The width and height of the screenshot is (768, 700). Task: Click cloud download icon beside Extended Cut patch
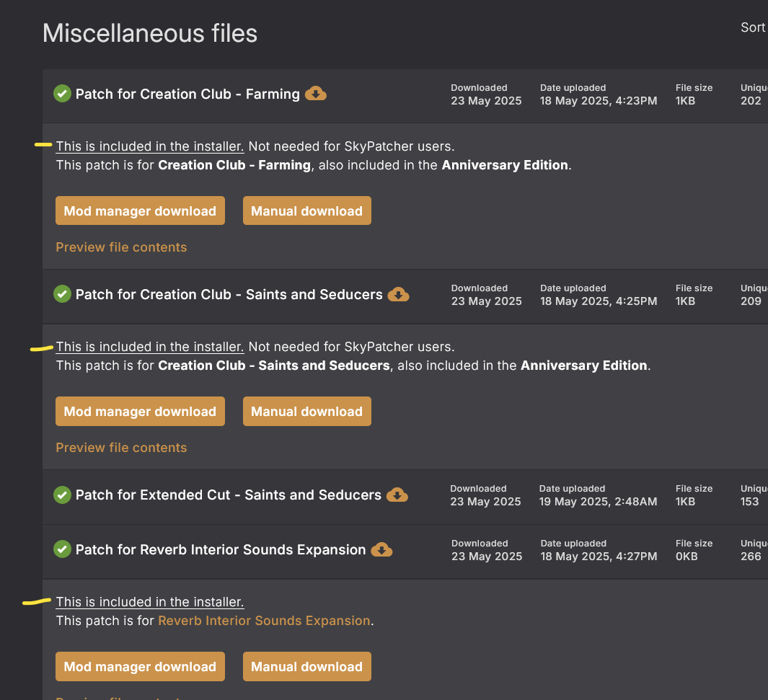397,495
